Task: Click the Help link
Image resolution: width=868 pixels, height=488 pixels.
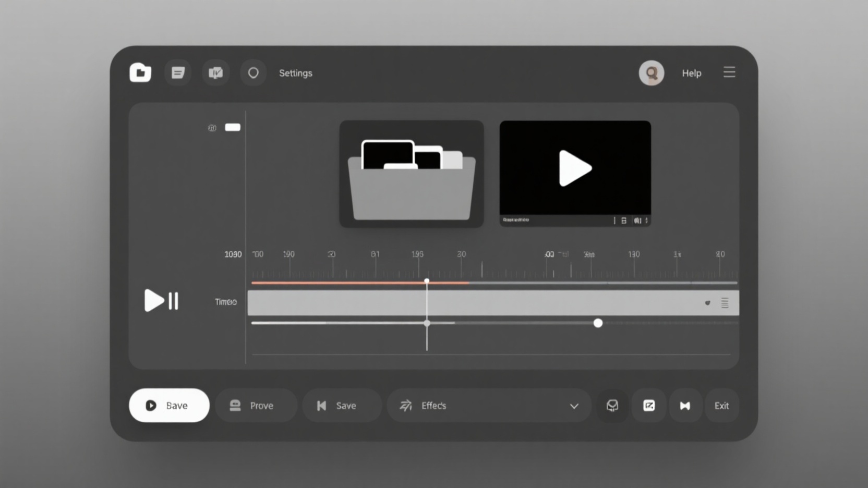Action: pyautogui.click(x=691, y=73)
